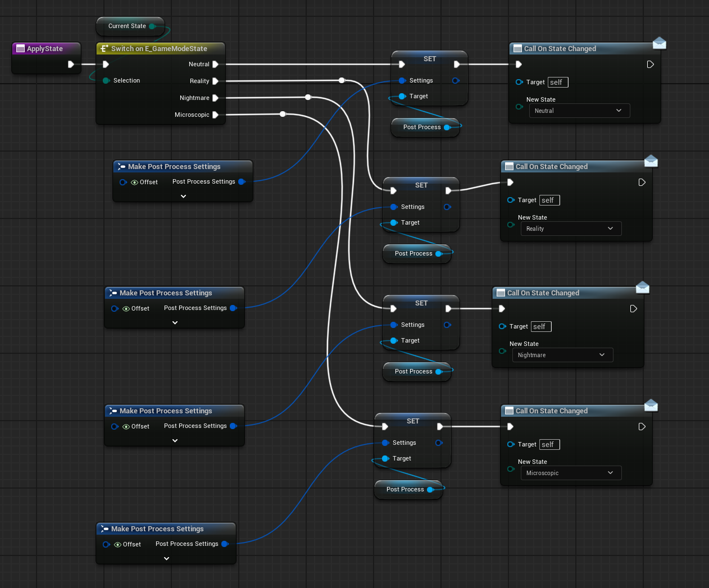Click the switch icon on the Switch on E_GameModeState header
The image size is (709, 588).
tap(104, 49)
